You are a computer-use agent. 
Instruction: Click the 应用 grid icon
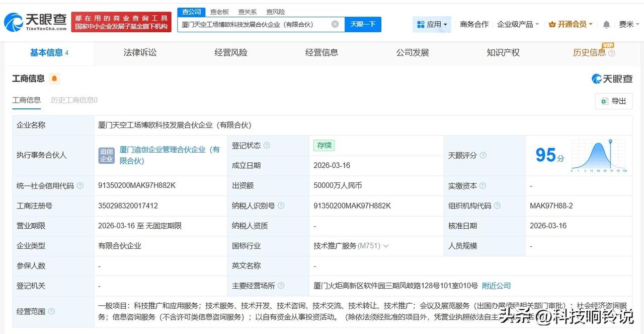click(x=421, y=24)
